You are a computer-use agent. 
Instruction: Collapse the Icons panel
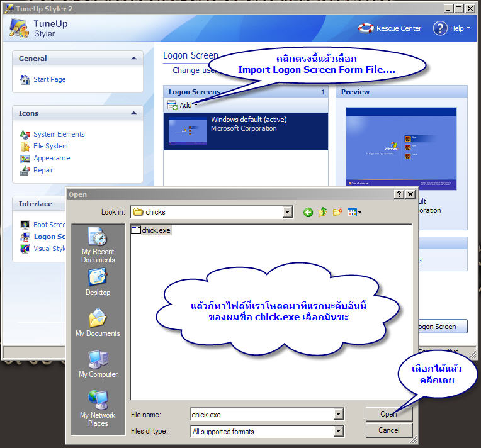(133, 113)
